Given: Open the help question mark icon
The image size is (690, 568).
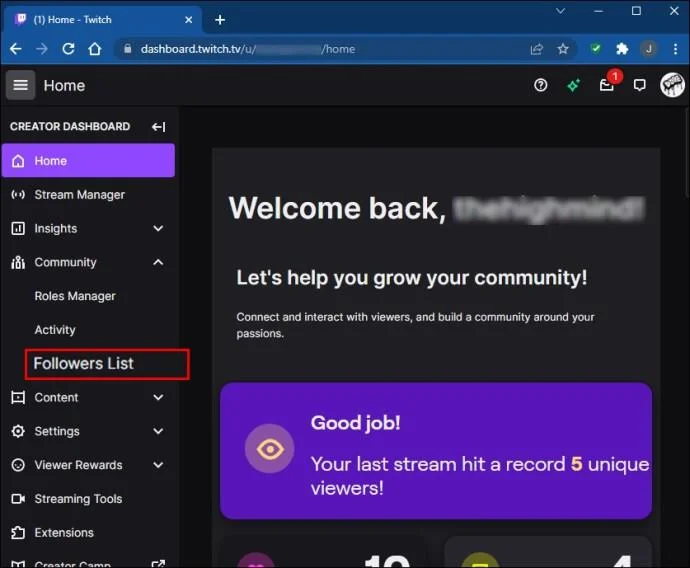Looking at the screenshot, I should (x=540, y=85).
